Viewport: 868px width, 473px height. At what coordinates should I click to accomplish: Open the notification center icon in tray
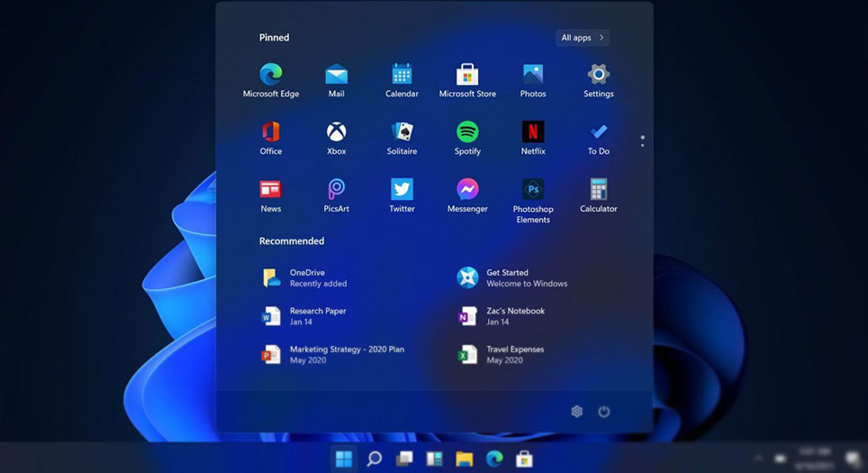point(853,458)
